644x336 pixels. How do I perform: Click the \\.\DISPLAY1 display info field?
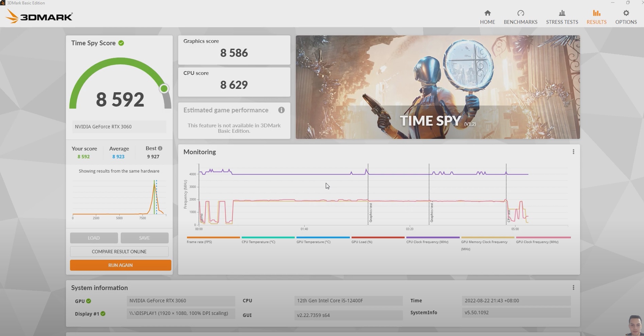pyautogui.click(x=181, y=313)
